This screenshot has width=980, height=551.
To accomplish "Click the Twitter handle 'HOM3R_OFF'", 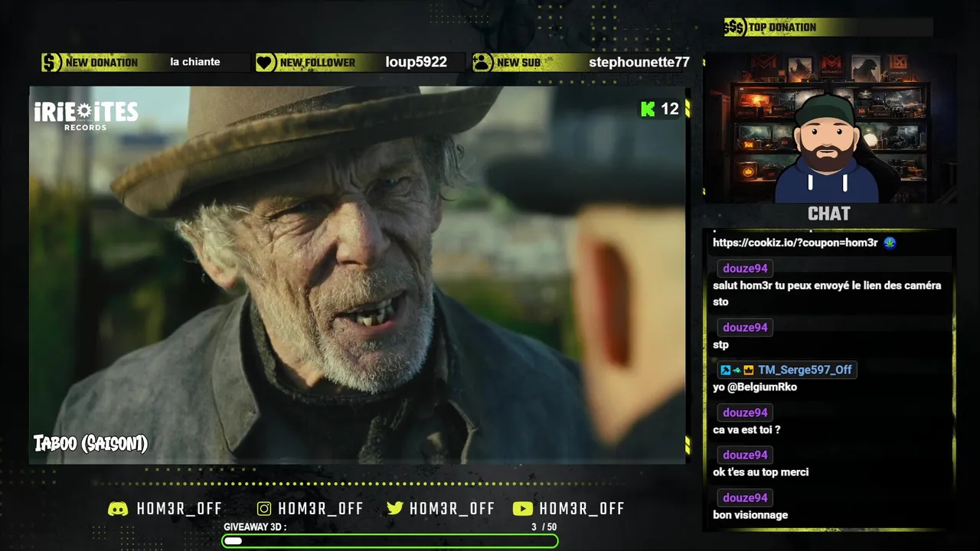I will coord(452,509).
